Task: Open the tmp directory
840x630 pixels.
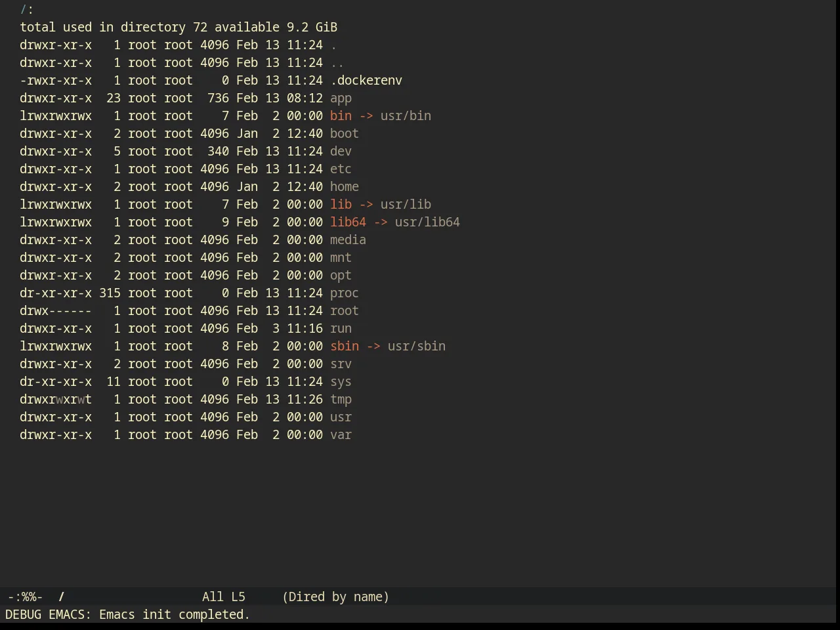Action: coord(341,400)
